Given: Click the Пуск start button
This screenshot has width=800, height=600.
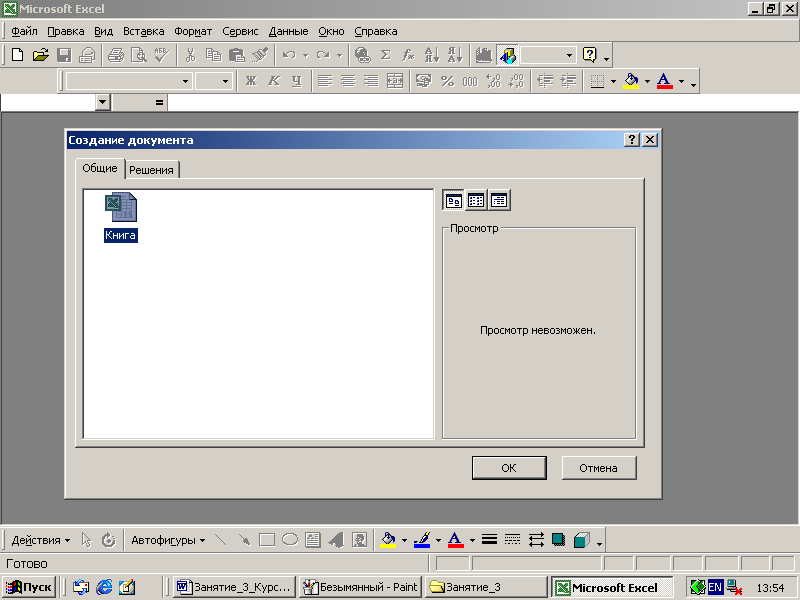Looking at the screenshot, I should (29, 587).
